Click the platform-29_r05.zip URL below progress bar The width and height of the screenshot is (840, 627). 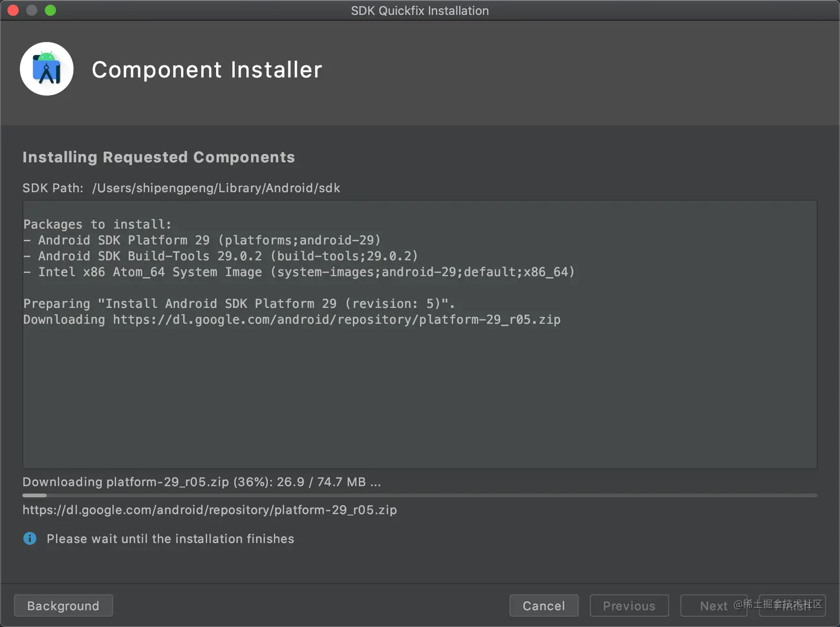coord(209,510)
